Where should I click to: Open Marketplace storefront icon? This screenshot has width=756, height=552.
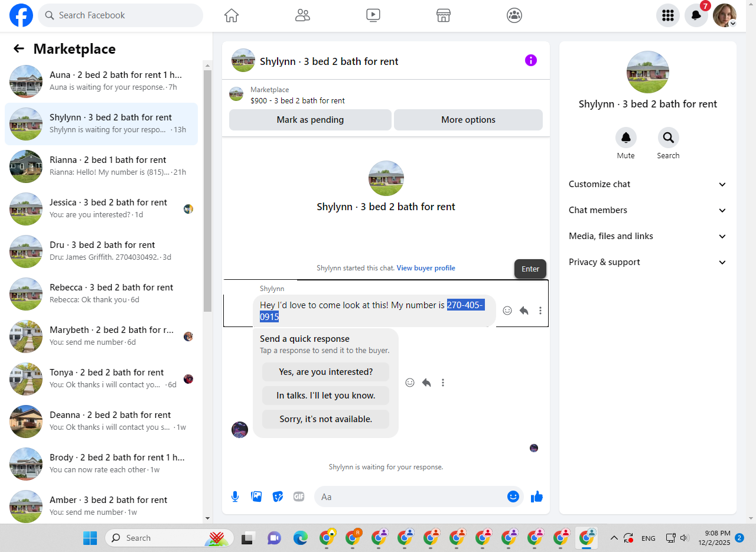444,15
